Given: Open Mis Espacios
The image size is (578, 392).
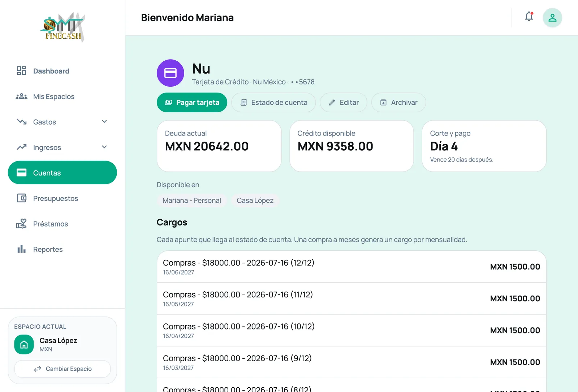Looking at the screenshot, I should [x=62, y=96].
